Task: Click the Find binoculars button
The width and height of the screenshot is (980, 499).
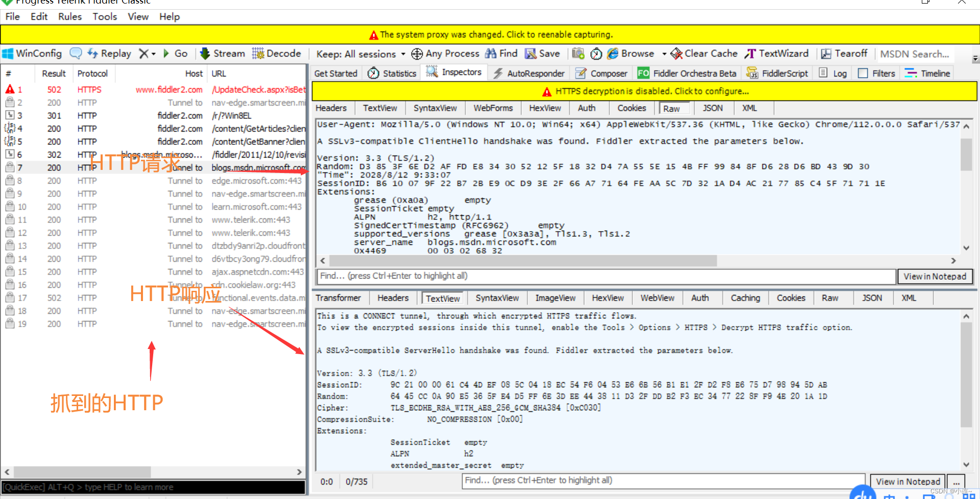Action: point(501,54)
